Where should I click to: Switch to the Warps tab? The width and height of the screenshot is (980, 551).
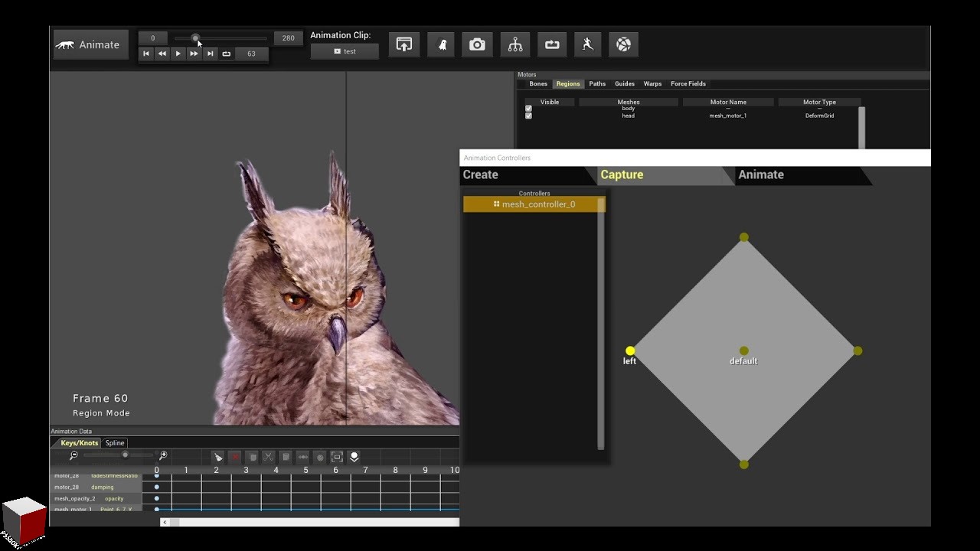[652, 83]
